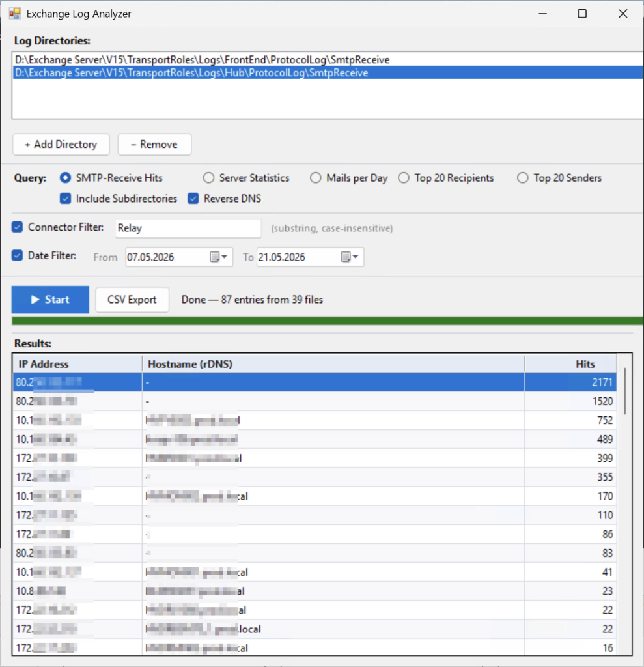Screen dimensions: 644x667
Task: Start the log analysis
Action: (50, 300)
